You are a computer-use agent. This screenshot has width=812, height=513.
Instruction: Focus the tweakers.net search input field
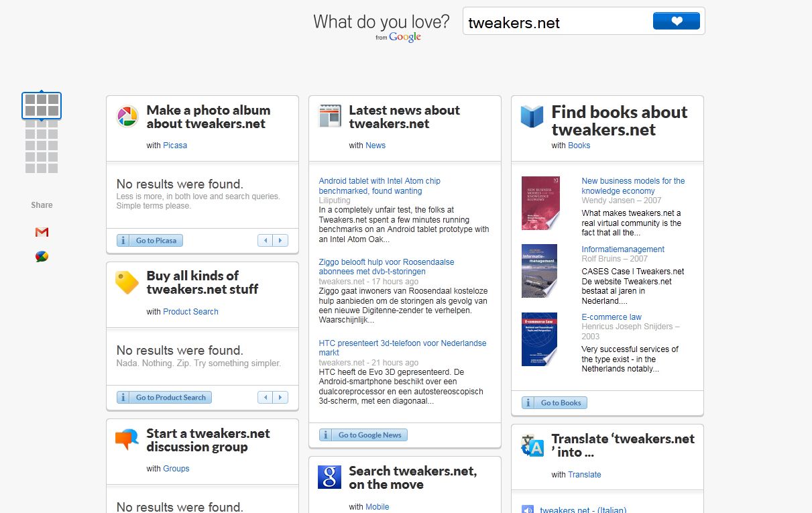point(557,23)
